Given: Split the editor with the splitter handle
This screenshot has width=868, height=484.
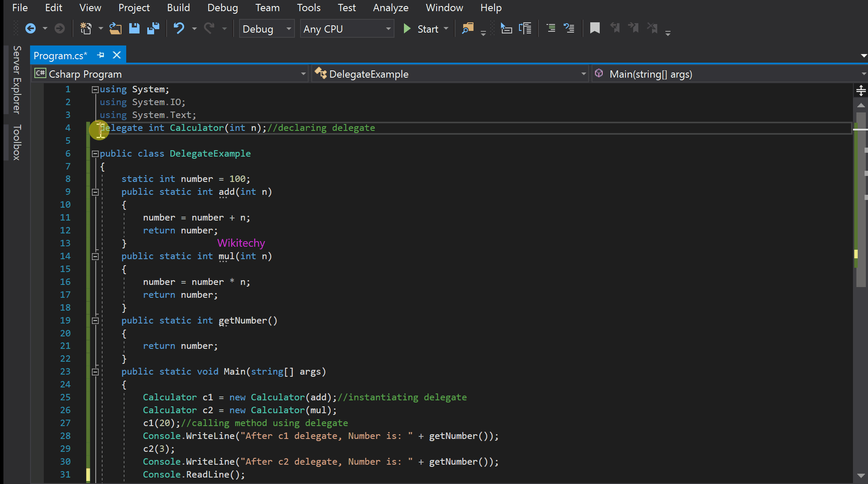Looking at the screenshot, I should tap(861, 91).
